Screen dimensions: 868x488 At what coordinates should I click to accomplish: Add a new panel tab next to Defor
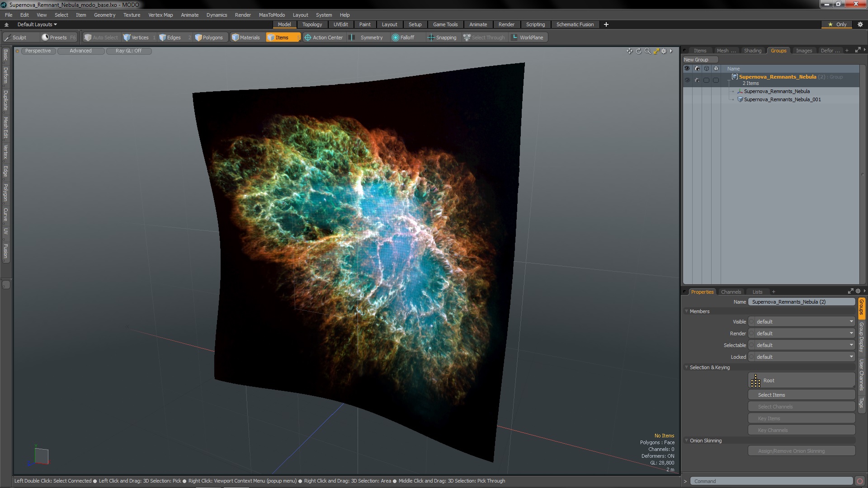847,51
